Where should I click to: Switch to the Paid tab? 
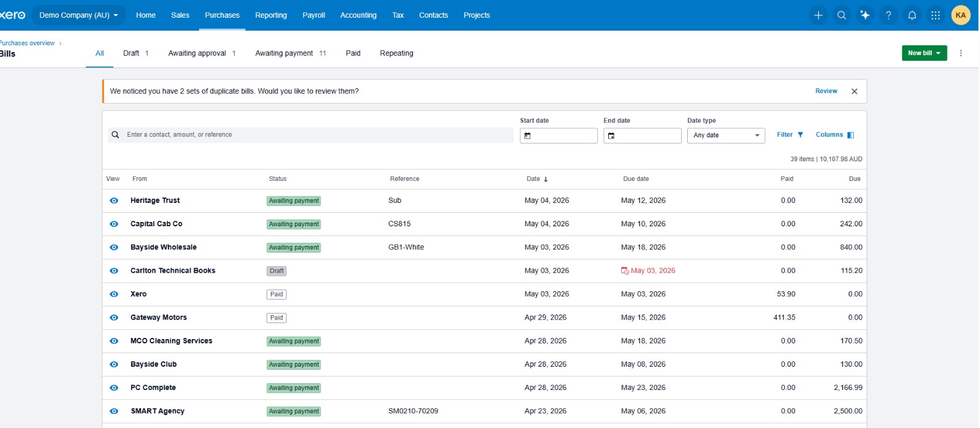pos(353,53)
